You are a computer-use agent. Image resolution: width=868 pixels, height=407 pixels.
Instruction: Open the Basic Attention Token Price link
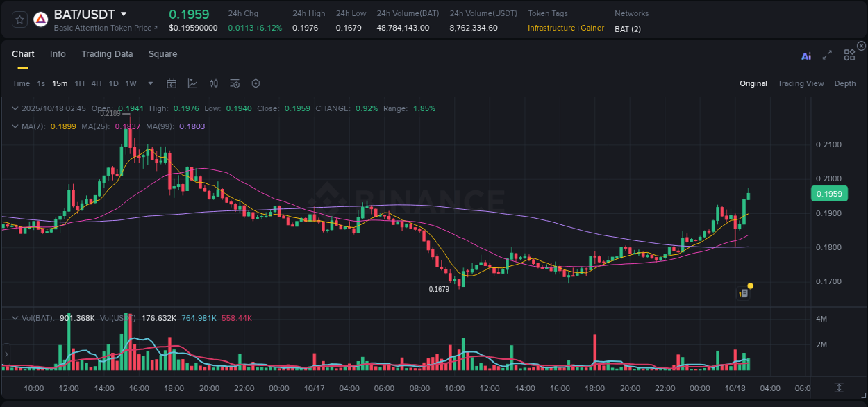(x=106, y=28)
